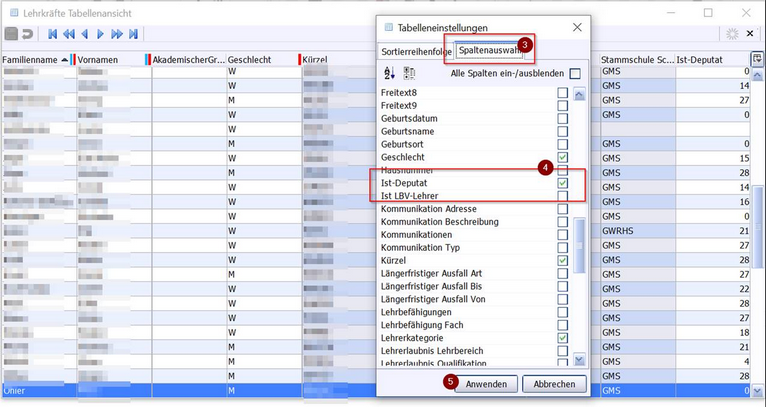The height and width of the screenshot is (407, 766).
Task: Open table settings icon beside Ist-Deputat header
Action: (757, 59)
